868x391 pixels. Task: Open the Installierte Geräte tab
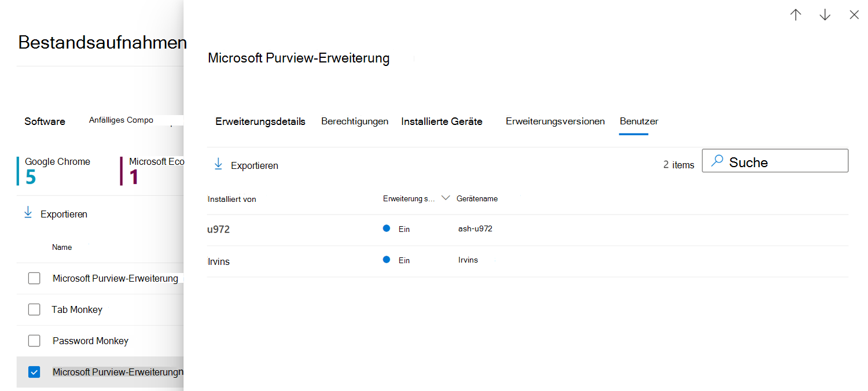pos(442,121)
